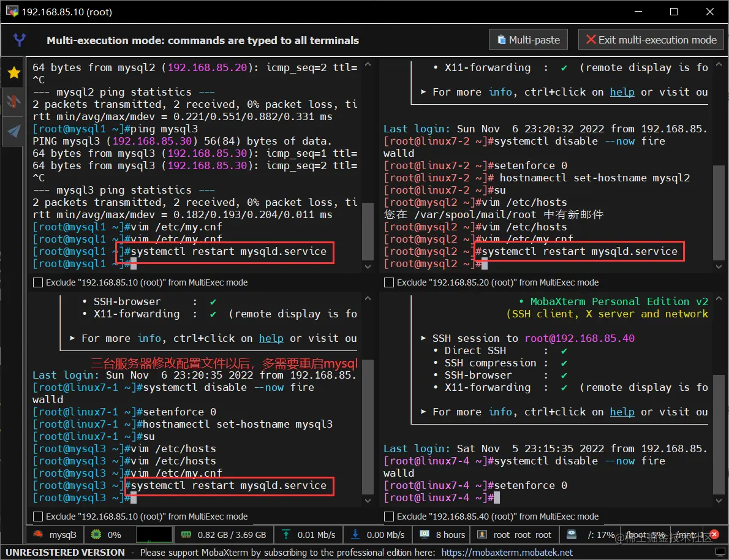Click the "mysql3" hostname in status bar
The image size is (729, 560).
point(63,535)
